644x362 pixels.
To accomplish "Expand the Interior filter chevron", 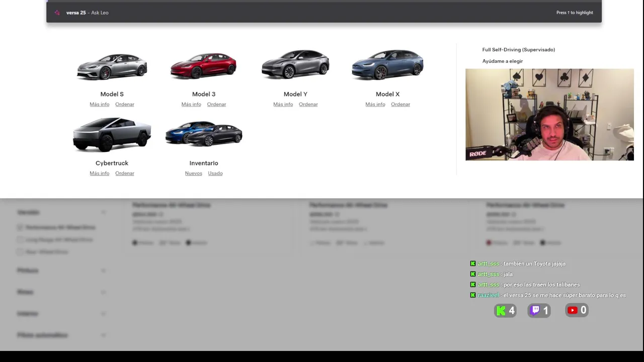I will pyautogui.click(x=103, y=314).
